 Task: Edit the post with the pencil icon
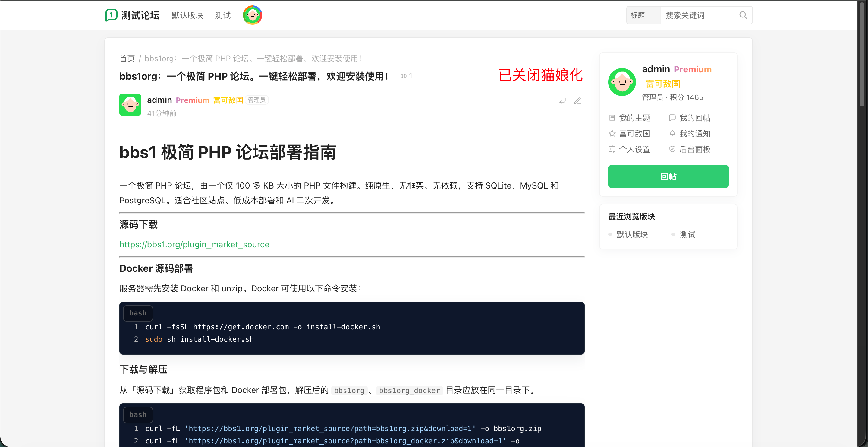coord(577,101)
